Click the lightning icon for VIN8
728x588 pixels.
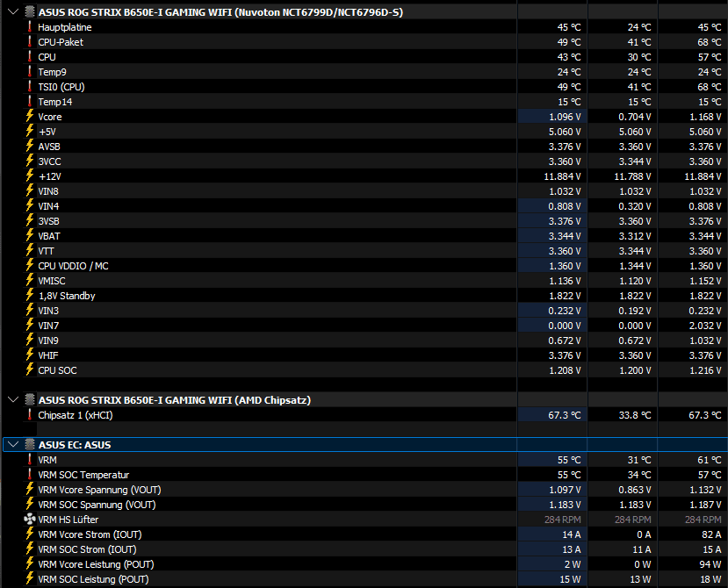(30, 190)
